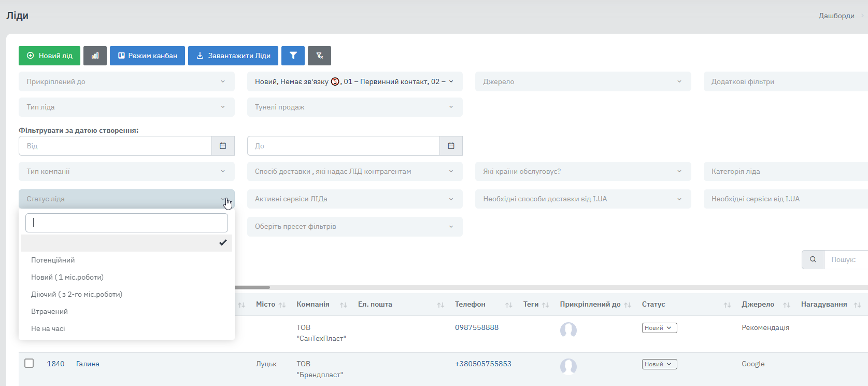Open 'Джерело' filter dropdown

[583, 81]
